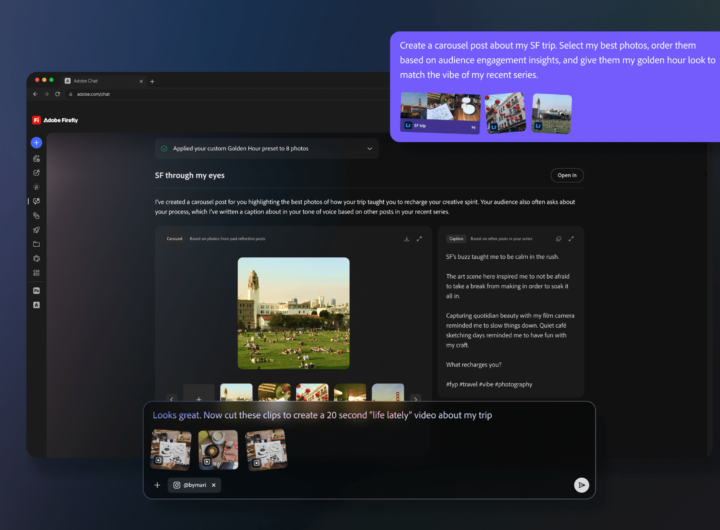Screen dimensions: 720x530
Task: Go to the previous carousel thumbnails
Action: tap(170, 398)
